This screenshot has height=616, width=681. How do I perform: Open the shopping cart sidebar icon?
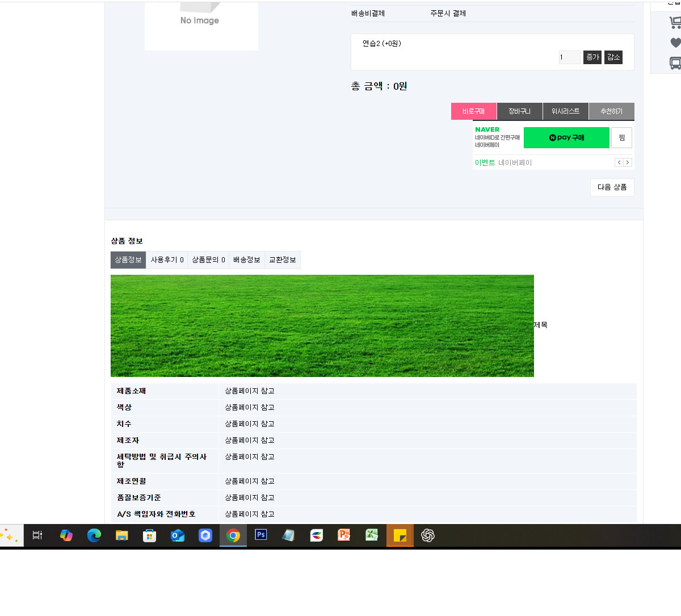(675, 23)
